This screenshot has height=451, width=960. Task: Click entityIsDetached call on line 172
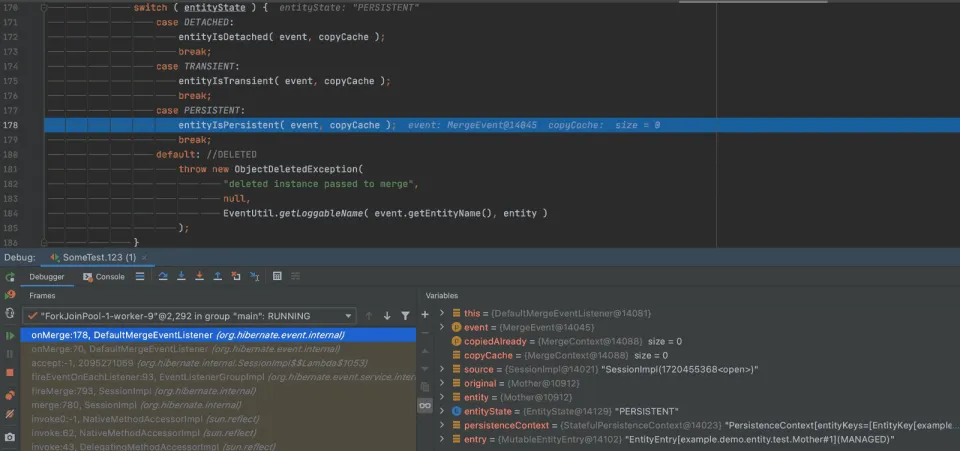[x=223, y=37]
